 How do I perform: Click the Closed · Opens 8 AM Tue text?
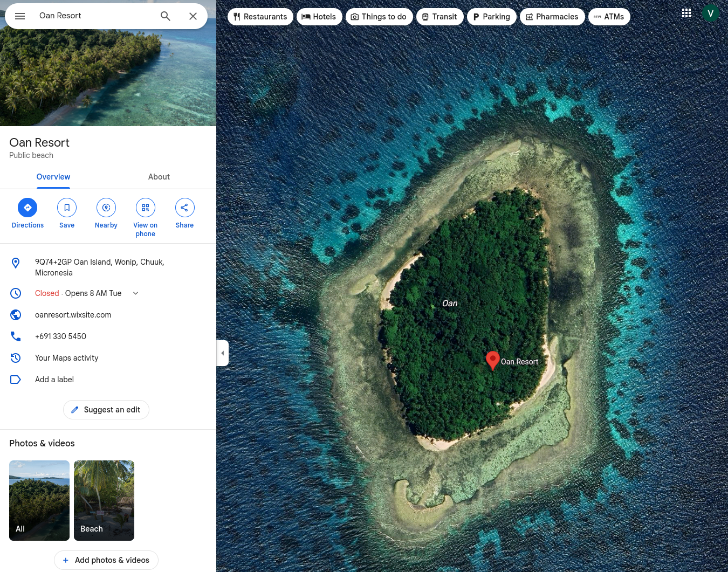point(78,293)
